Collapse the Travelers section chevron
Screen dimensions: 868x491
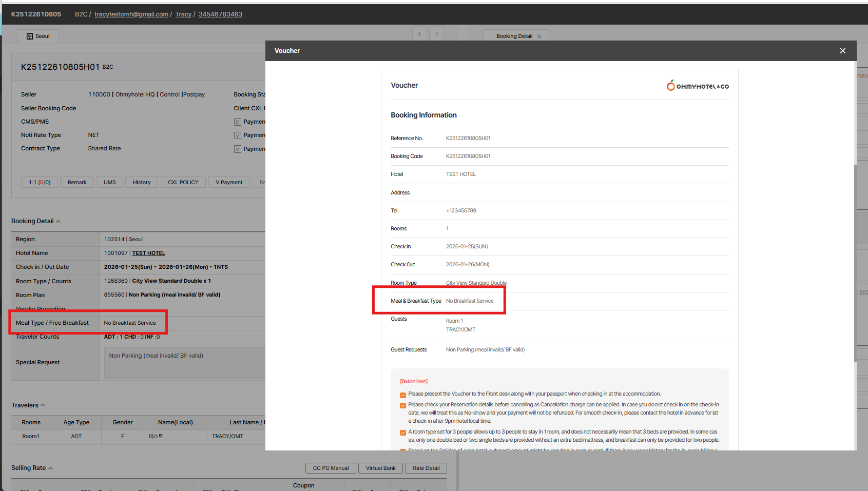tap(43, 405)
